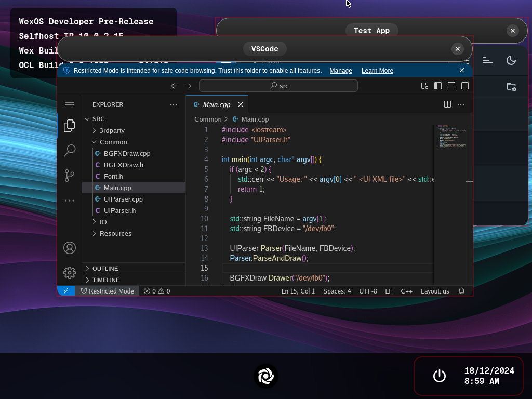This screenshot has height=399, width=532.
Task: Select Main.cpp in the file tree
Action: tap(134, 188)
